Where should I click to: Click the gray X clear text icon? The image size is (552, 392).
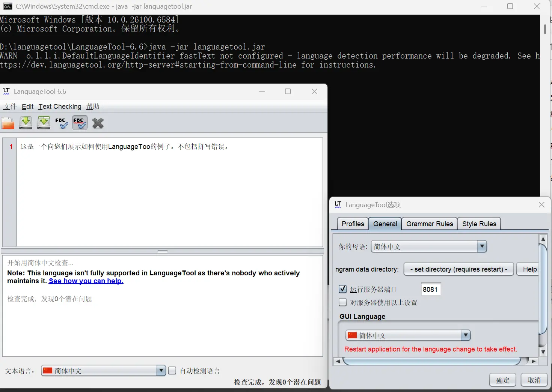point(98,123)
